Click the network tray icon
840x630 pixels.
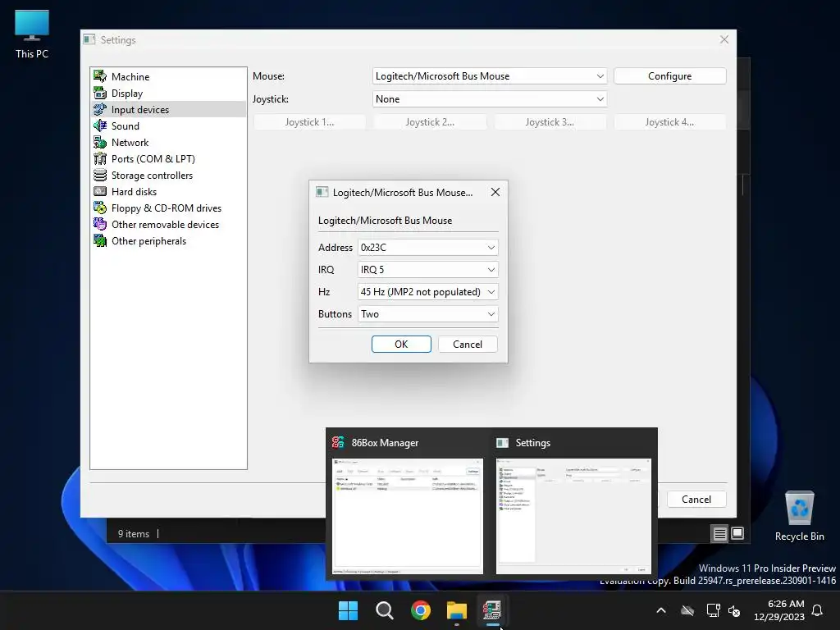pos(713,610)
